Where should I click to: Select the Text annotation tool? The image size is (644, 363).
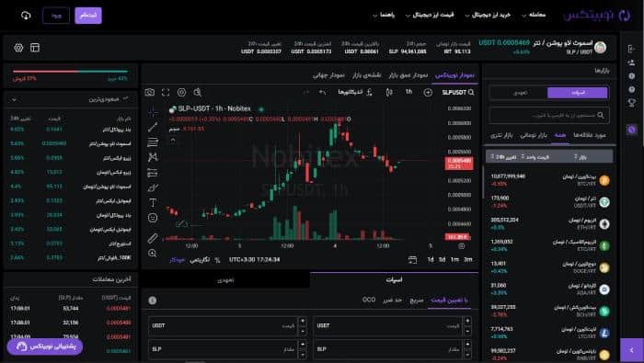153,202
